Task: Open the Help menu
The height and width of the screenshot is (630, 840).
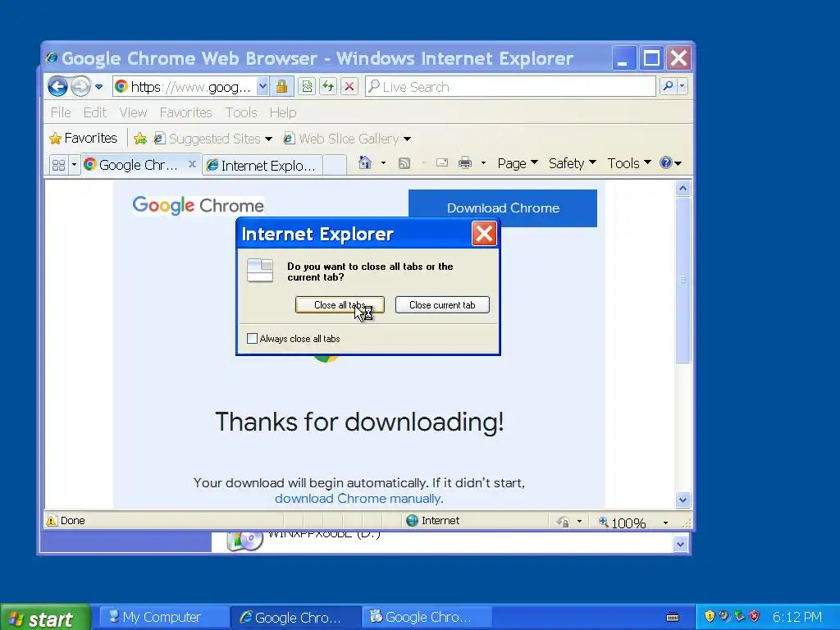Action: (283, 112)
